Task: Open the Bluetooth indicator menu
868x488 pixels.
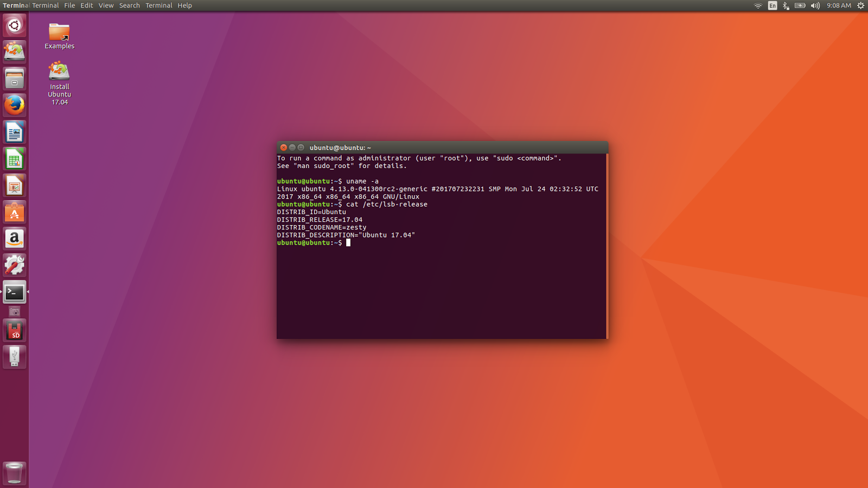Action: tap(786, 5)
